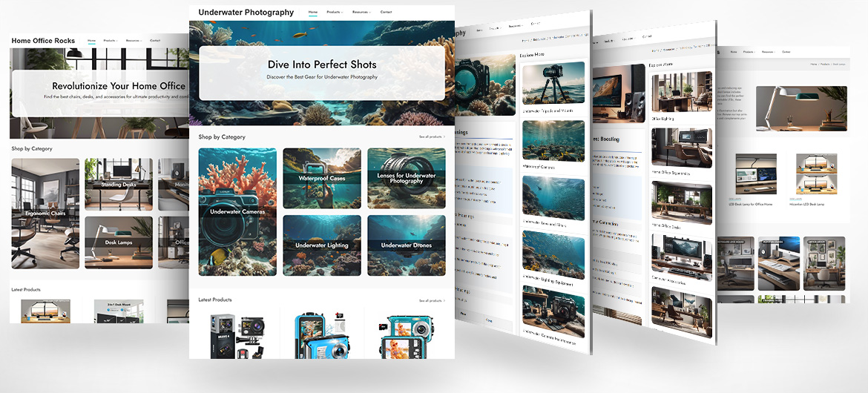Open the Waterproof Cases category card
Image resolution: width=868 pixels, height=393 pixels.
pyautogui.click(x=322, y=178)
